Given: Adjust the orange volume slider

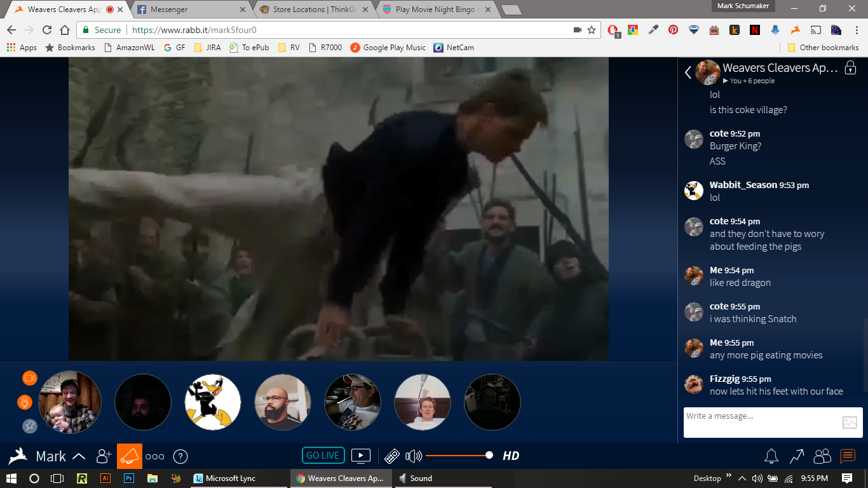Looking at the screenshot, I should coord(459,456).
